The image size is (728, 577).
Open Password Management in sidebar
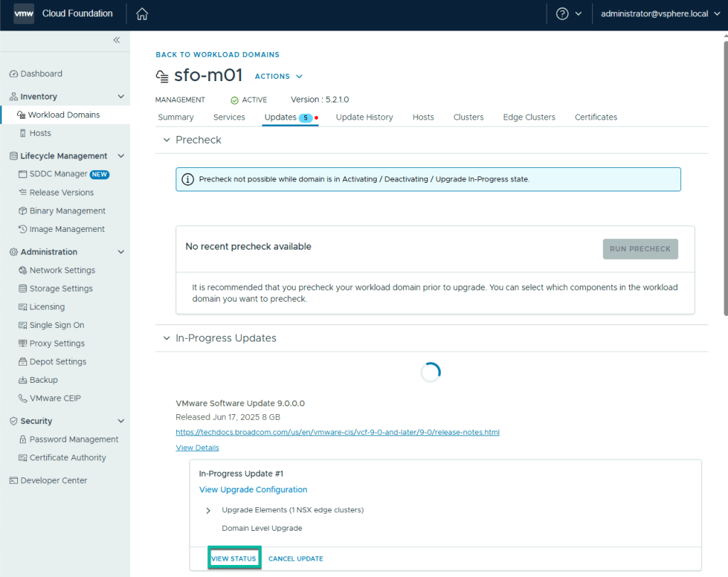tap(73, 440)
